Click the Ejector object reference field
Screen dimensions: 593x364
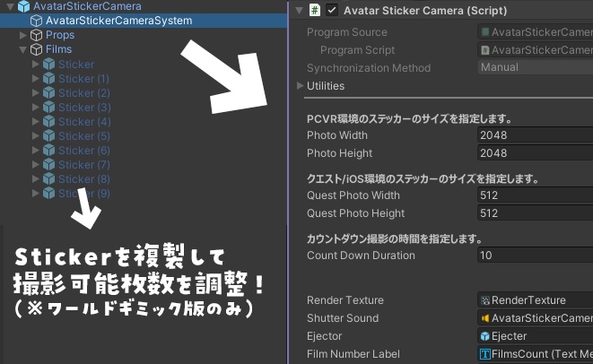(536, 336)
